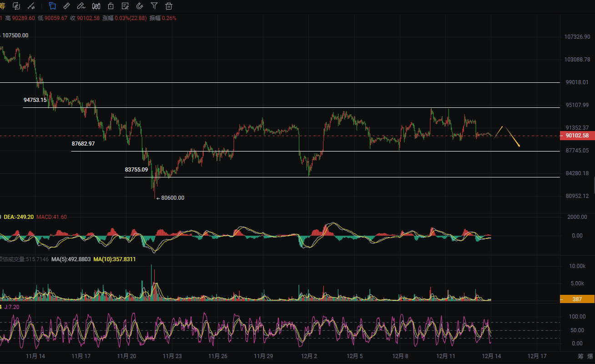Enable the magnet snap tool
The width and height of the screenshot is (595, 364).
pos(140,6)
